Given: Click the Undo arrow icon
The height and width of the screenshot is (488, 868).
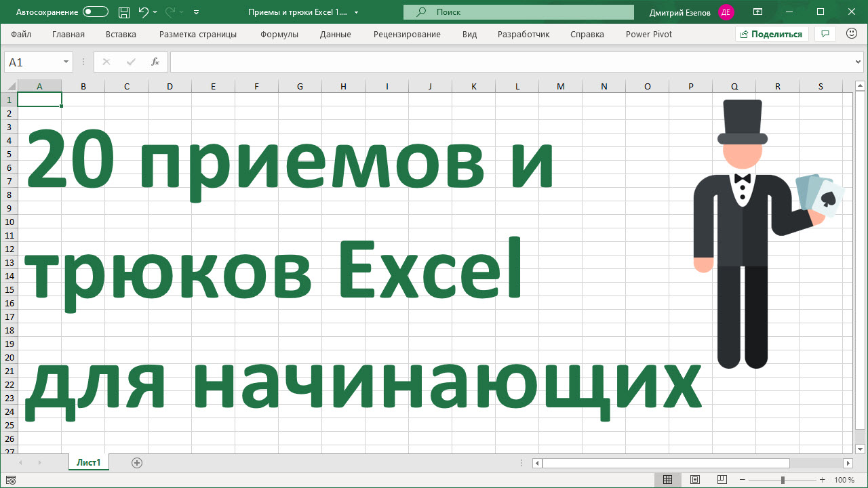Looking at the screenshot, I should pyautogui.click(x=143, y=12).
